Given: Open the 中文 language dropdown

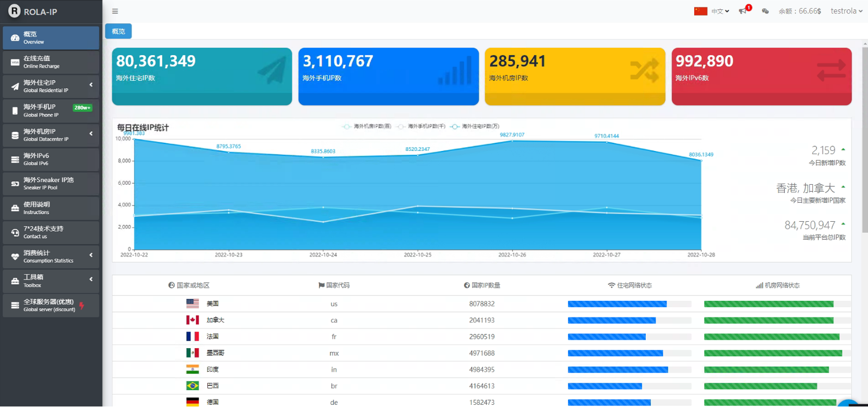Looking at the screenshot, I should 720,11.
